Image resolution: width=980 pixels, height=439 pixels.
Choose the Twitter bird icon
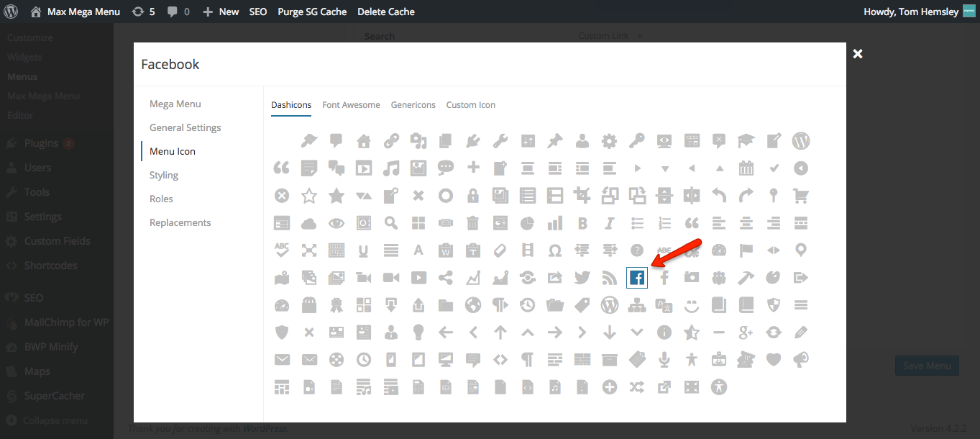click(582, 278)
